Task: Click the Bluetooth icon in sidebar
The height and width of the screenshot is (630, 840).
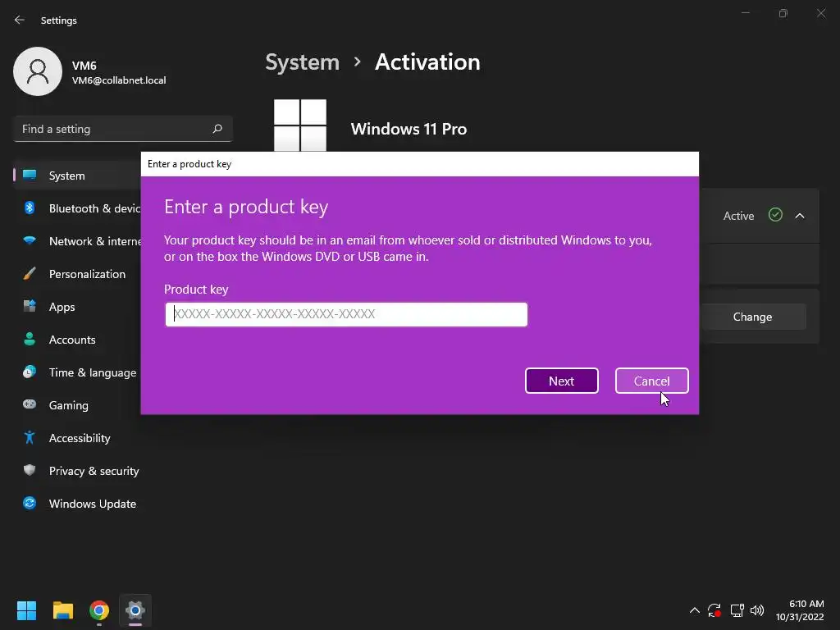Action: [30, 208]
